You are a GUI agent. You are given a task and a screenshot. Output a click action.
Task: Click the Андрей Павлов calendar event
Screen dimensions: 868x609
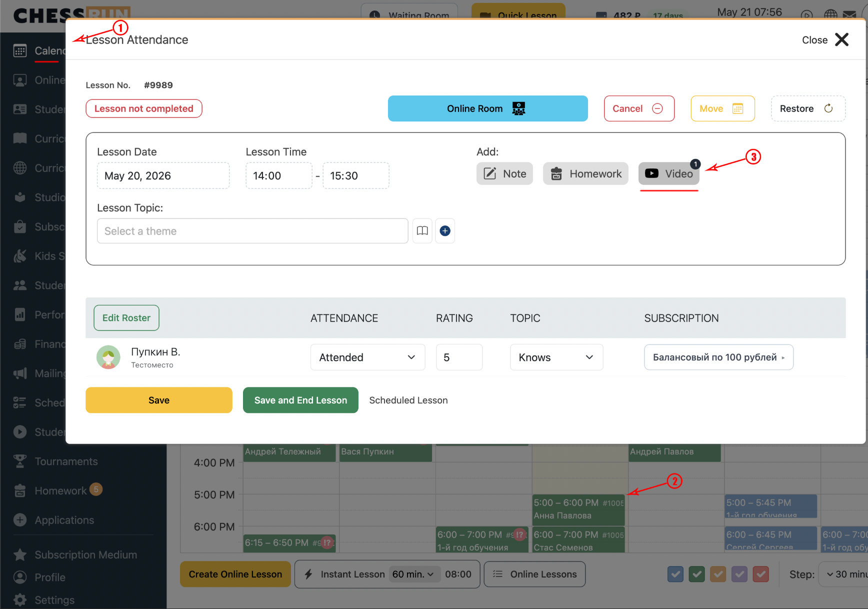[674, 452]
